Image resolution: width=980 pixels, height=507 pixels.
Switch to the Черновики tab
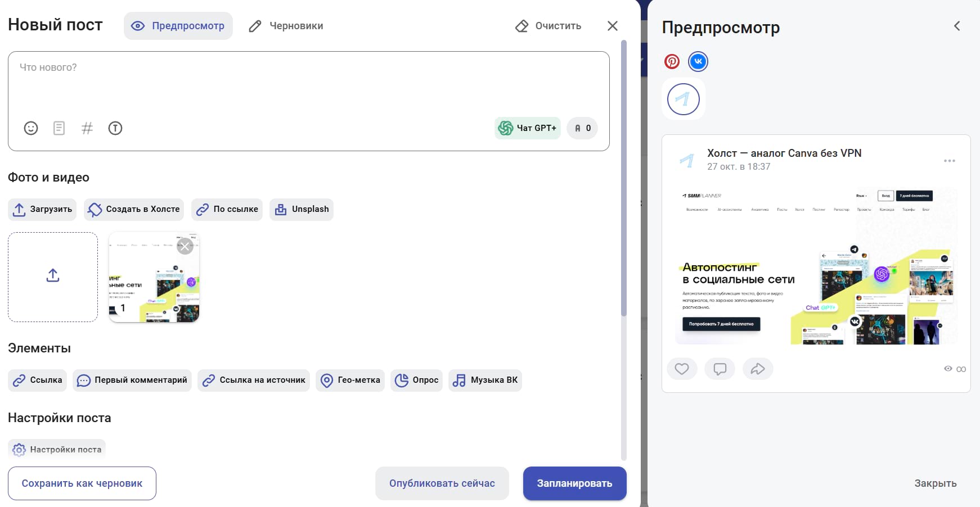(x=286, y=25)
